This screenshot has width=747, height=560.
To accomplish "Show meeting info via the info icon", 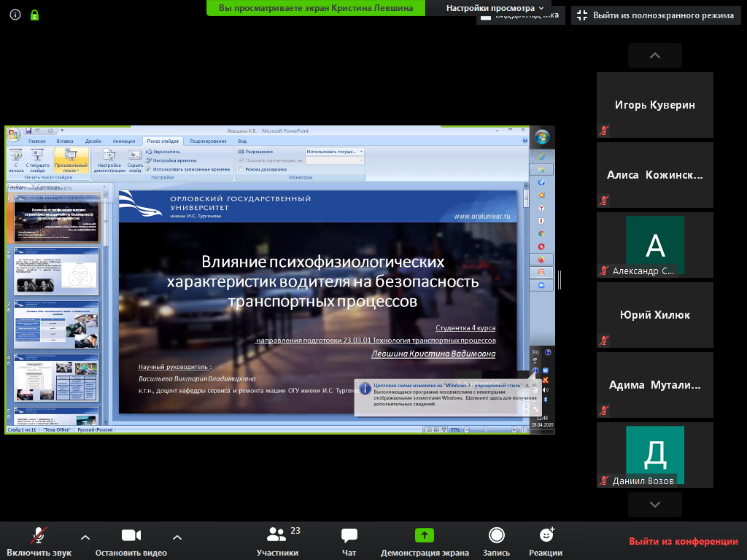I will pyautogui.click(x=15, y=15).
